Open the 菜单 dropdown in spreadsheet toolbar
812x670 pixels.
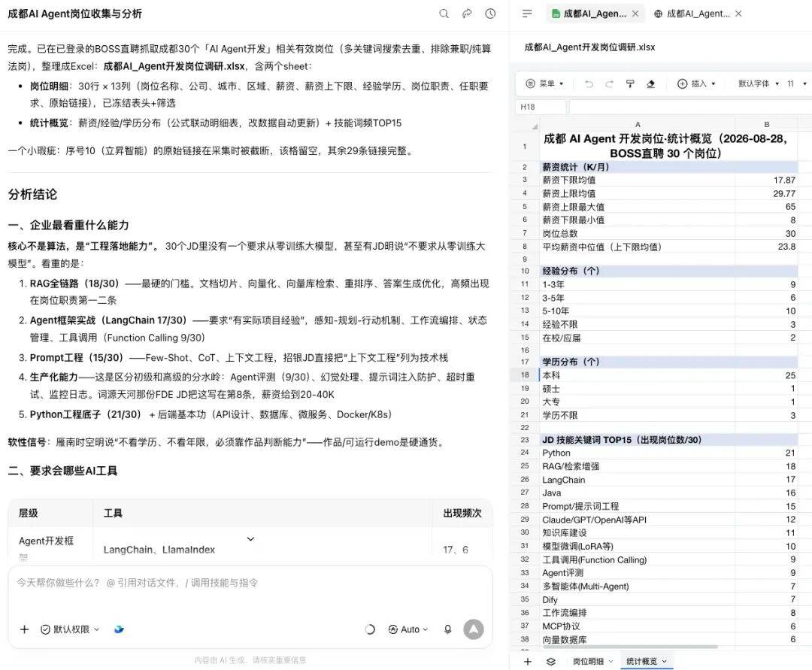point(545,83)
